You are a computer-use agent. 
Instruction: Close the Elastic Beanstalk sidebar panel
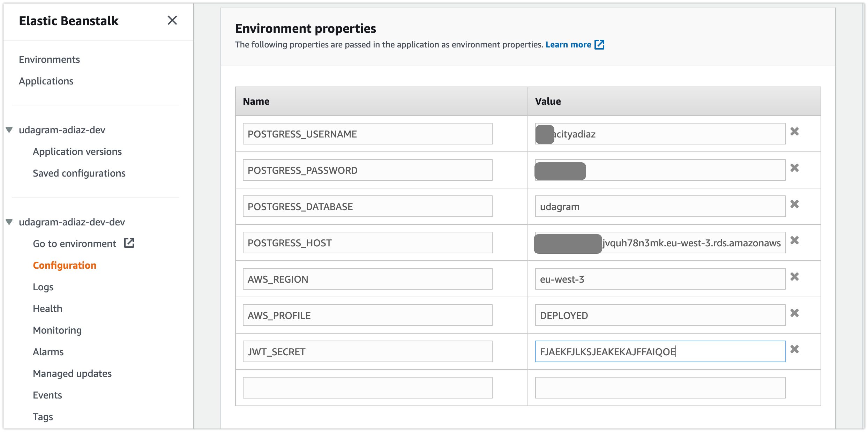tap(172, 20)
